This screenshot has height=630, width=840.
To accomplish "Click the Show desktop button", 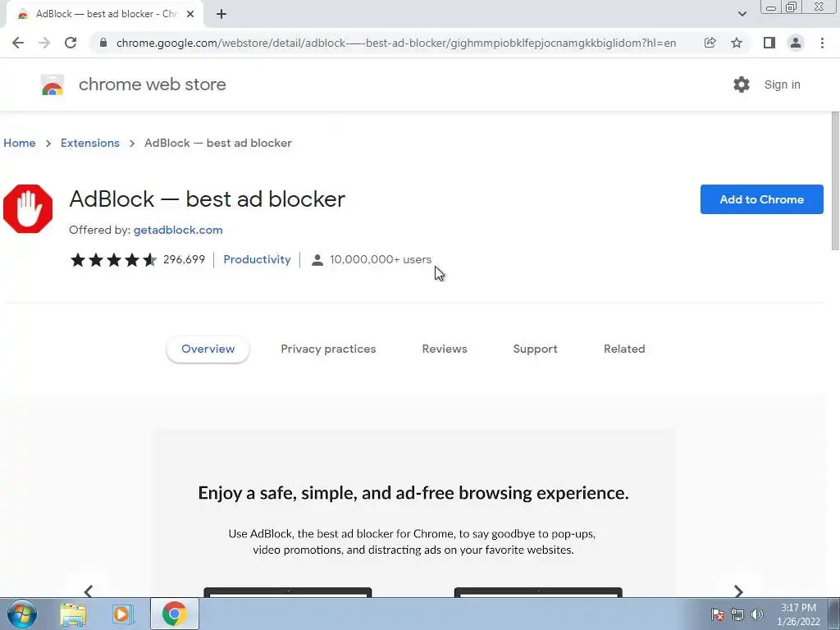I will coord(834,614).
